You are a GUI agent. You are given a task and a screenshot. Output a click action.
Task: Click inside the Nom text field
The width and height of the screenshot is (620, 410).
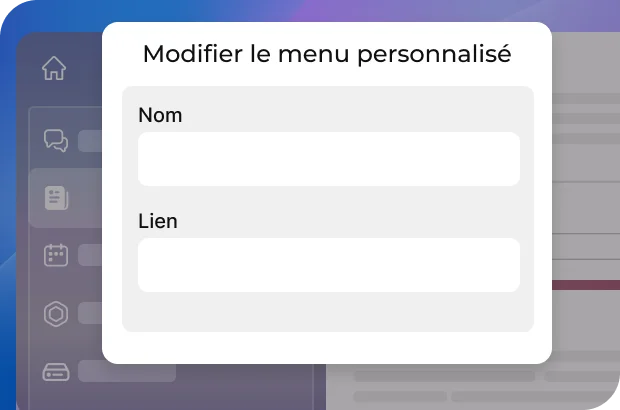coord(328,159)
